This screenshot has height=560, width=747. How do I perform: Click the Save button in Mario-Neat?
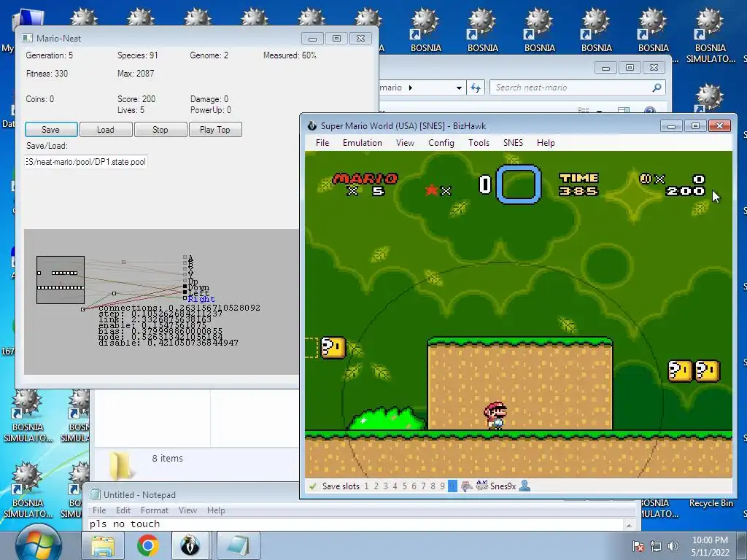[x=51, y=130]
